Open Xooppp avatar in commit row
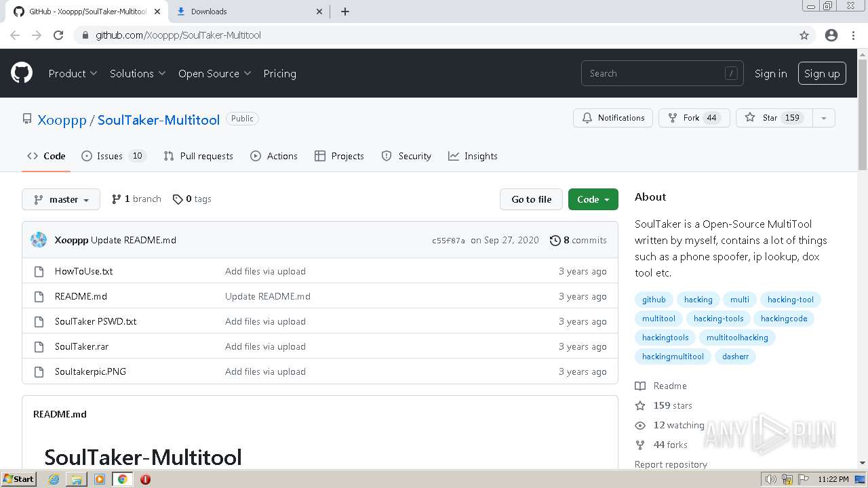This screenshot has width=868, height=488. pos(39,240)
